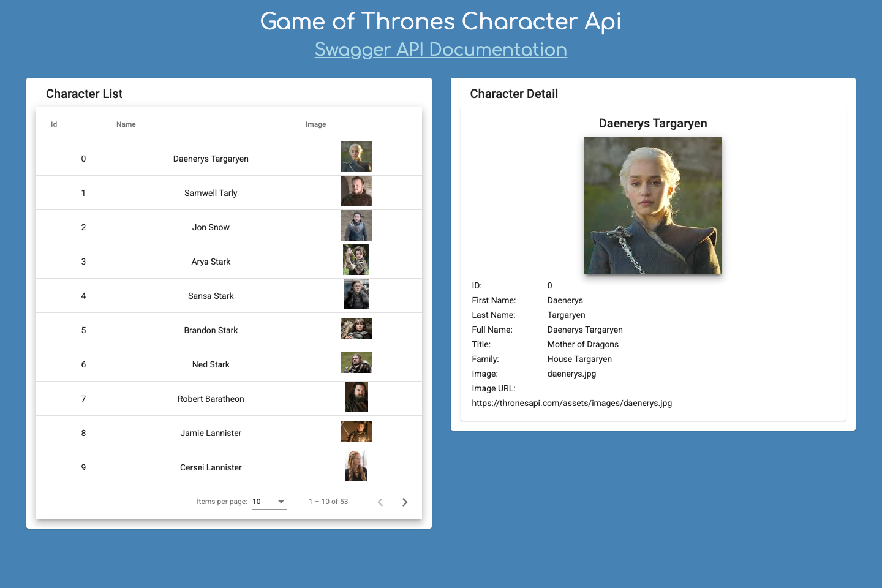This screenshot has height=588, width=882.
Task: Click the next page arrow
Action: (x=405, y=502)
